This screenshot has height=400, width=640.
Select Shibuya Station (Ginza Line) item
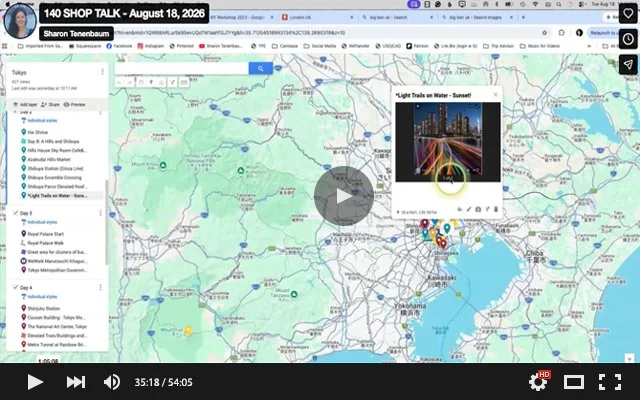tap(55, 169)
